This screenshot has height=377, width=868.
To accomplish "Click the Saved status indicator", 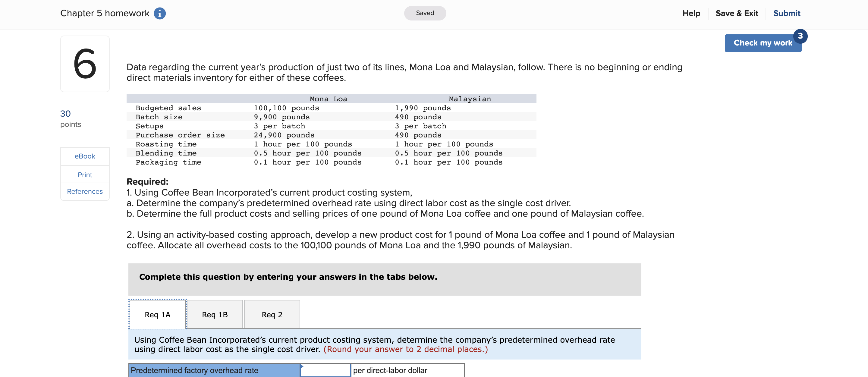I will tap(425, 13).
